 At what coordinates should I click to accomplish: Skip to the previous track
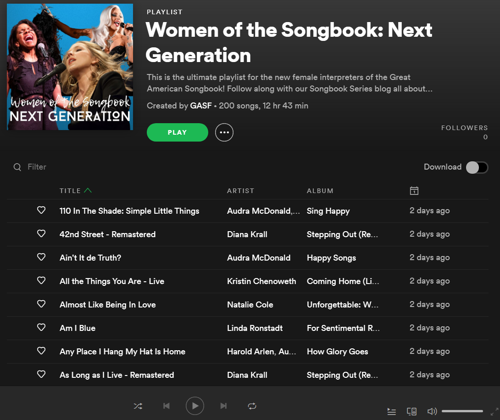coord(166,406)
